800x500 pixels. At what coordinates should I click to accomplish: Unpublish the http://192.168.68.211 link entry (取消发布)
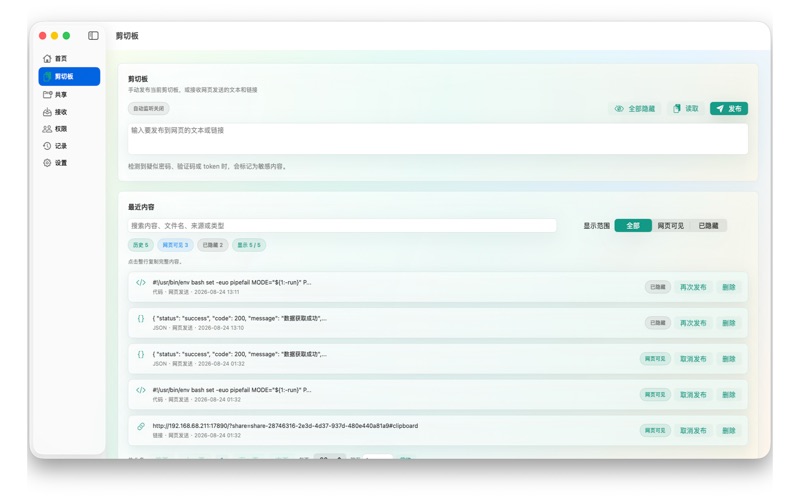coord(693,431)
